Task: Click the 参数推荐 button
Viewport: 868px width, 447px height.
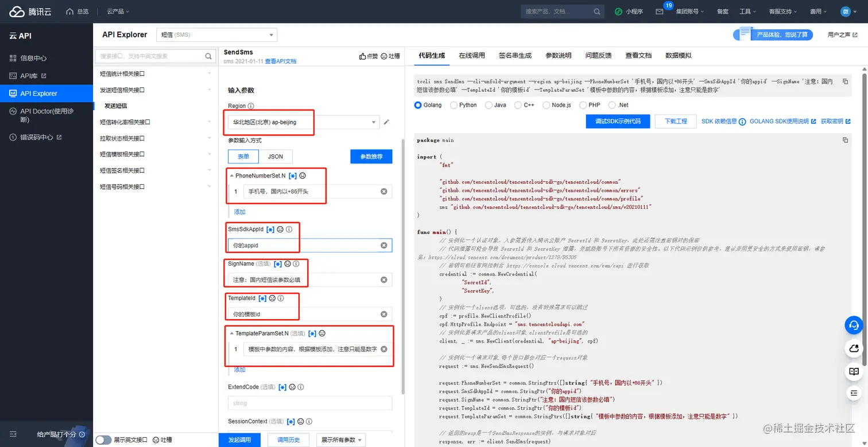Action: pos(371,157)
